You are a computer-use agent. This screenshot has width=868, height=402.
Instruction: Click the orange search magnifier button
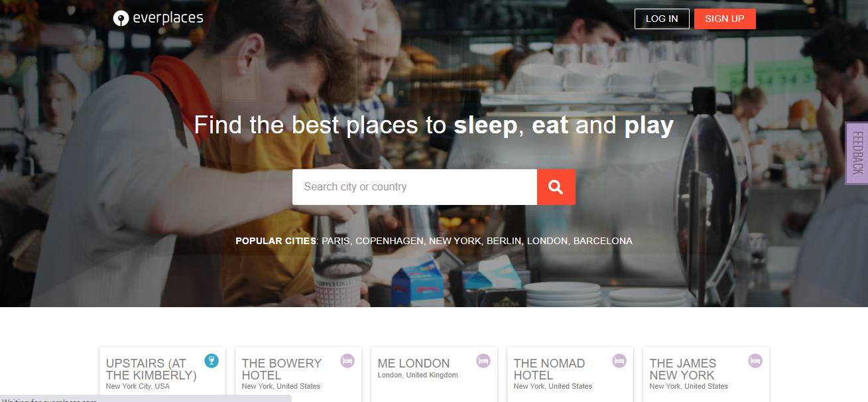[x=556, y=187]
